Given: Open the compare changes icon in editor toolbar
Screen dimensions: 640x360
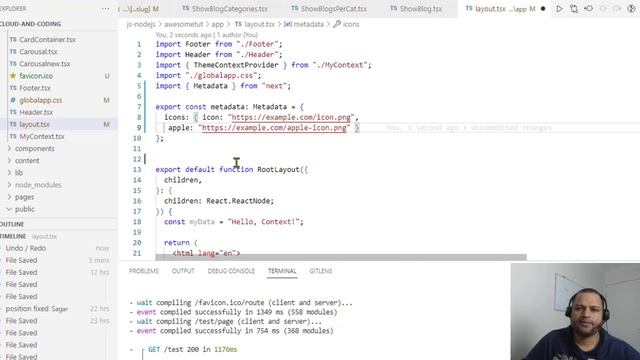Looking at the screenshot, I should coord(574,9).
